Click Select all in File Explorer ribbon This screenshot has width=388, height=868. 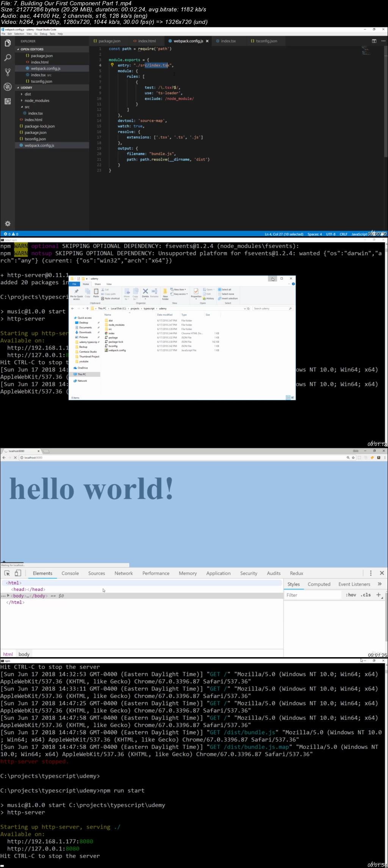(225, 290)
